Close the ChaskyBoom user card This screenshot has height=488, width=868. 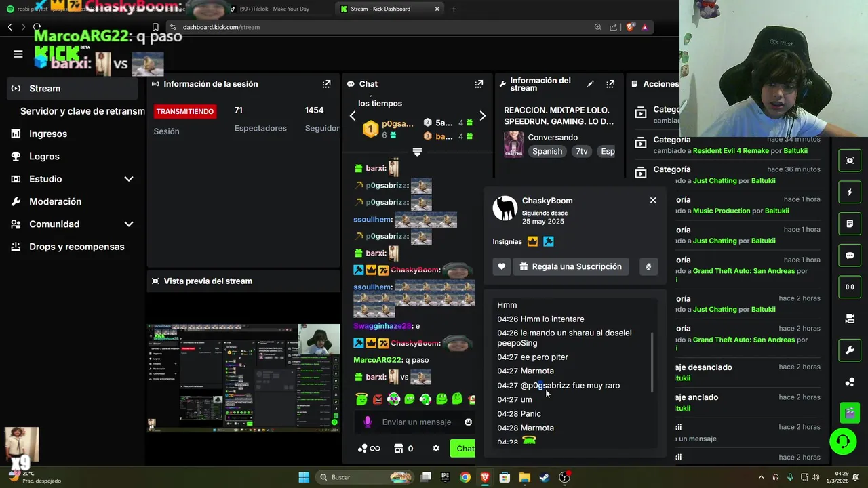coord(653,200)
